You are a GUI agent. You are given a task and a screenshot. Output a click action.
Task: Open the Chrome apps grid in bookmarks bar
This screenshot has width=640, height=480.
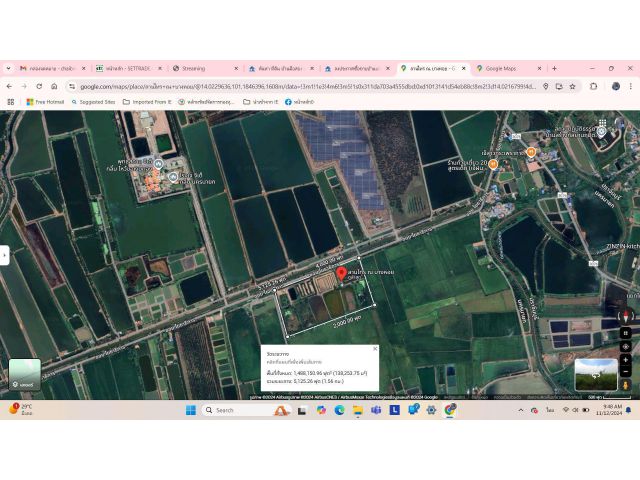11,101
